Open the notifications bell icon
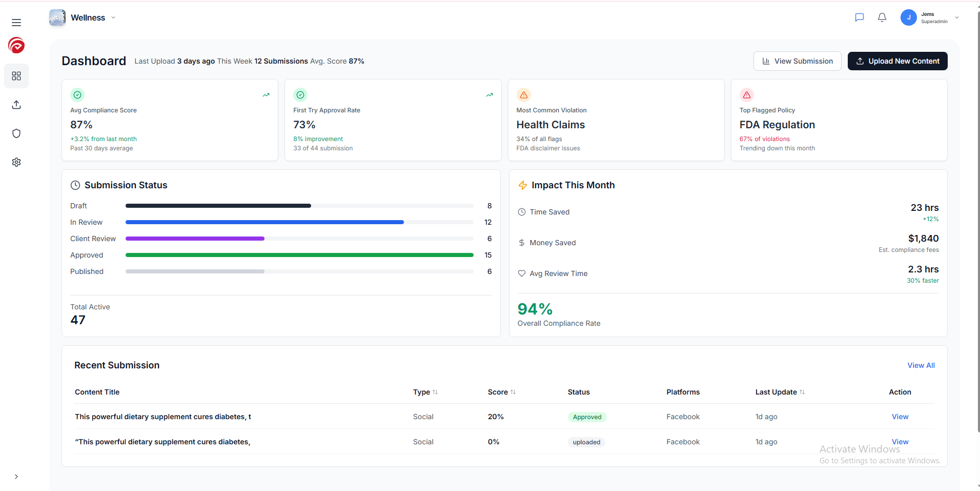This screenshot has width=980, height=491. pos(882,17)
